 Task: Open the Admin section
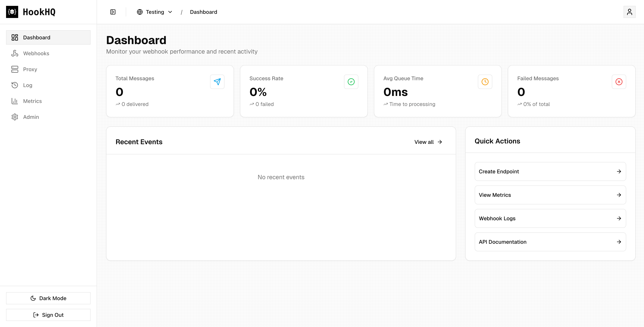click(48, 117)
